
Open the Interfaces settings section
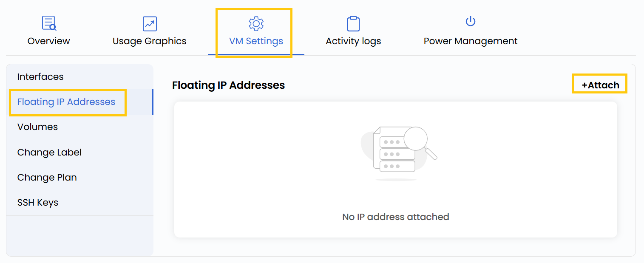tap(40, 76)
